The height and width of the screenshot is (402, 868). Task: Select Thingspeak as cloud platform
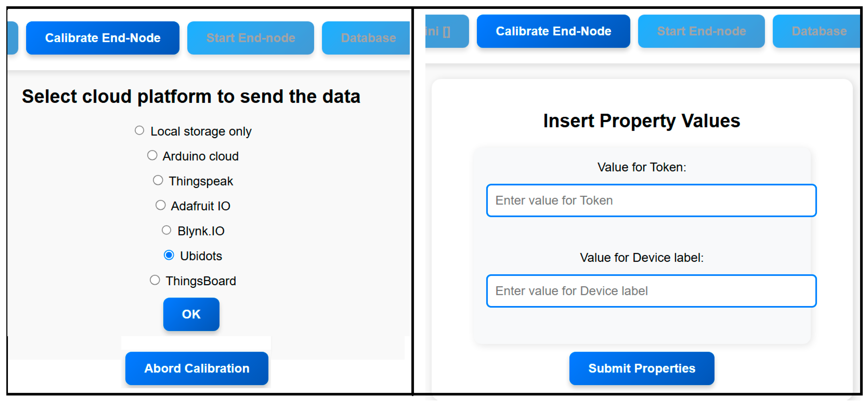click(158, 181)
